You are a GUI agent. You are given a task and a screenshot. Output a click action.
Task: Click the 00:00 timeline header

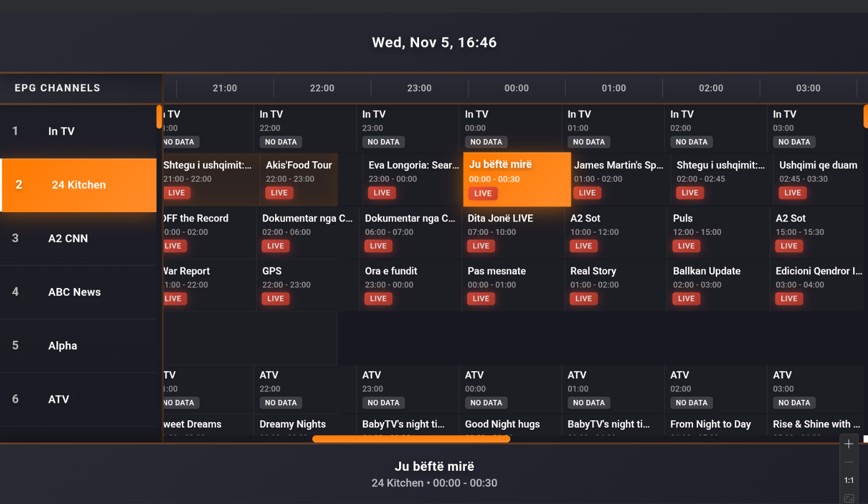516,88
